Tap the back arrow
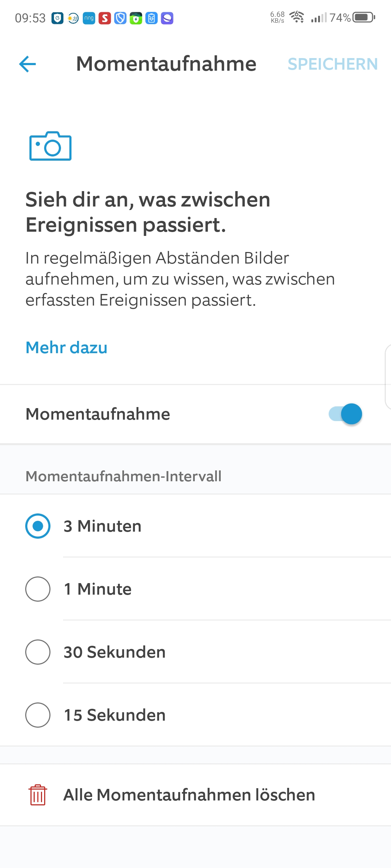The width and height of the screenshot is (391, 868). pyautogui.click(x=28, y=64)
